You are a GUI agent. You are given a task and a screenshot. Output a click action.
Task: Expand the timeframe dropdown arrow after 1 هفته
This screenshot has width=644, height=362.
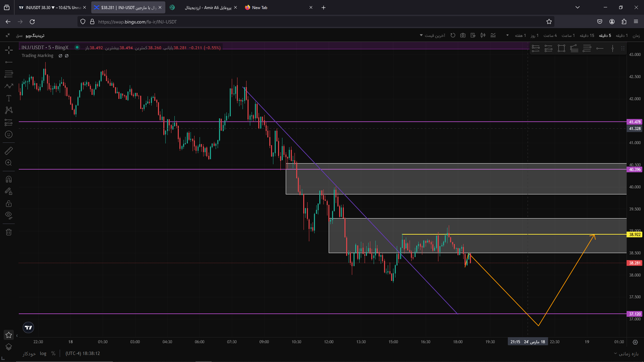(507, 35)
